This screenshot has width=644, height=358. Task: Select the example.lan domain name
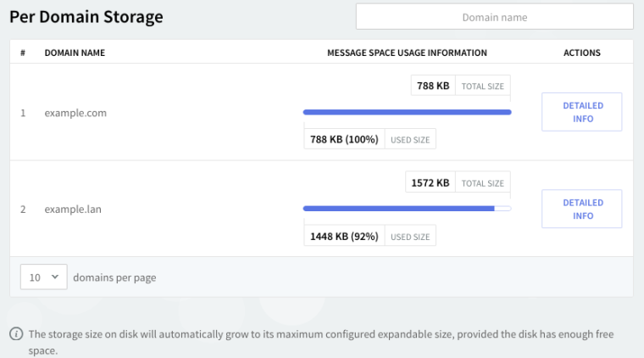point(74,210)
